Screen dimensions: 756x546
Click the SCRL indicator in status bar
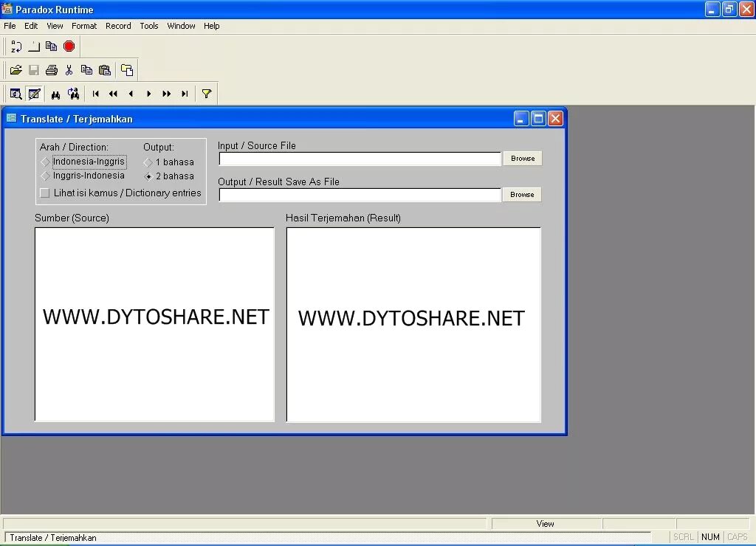pos(683,537)
